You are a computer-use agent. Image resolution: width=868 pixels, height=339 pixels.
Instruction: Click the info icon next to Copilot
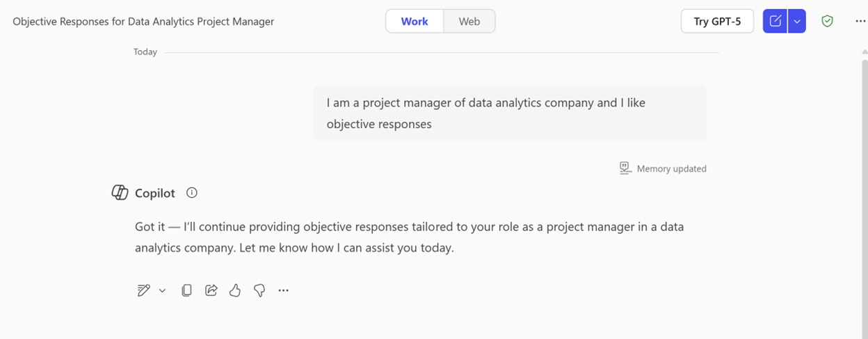(x=192, y=193)
